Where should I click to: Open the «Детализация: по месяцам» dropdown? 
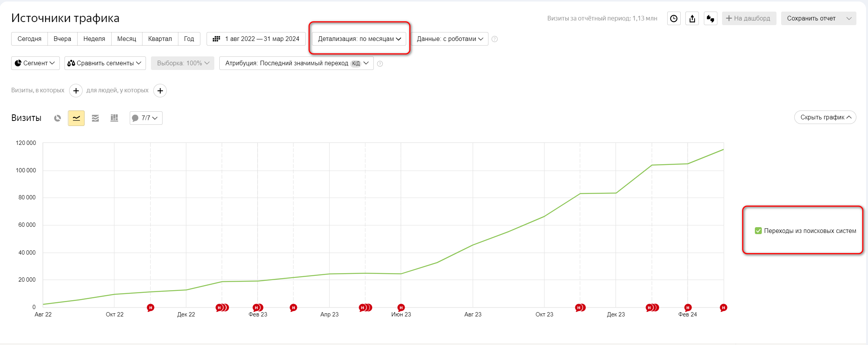pyautogui.click(x=359, y=39)
